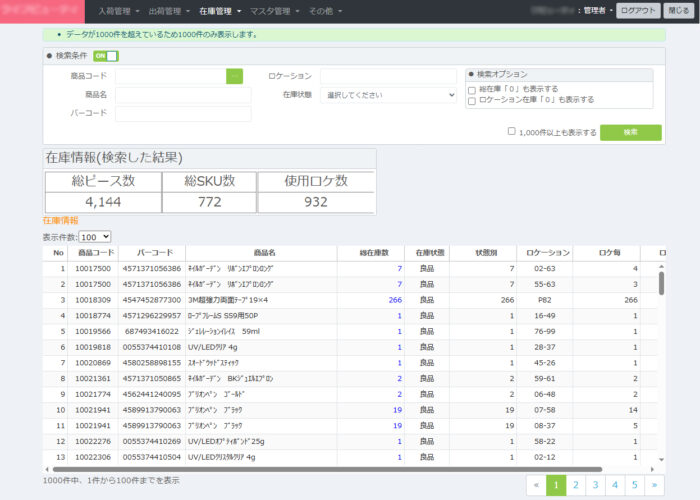The height and width of the screenshot is (500, 700).
Task: Click into the バーコード input field
Action: coord(183,114)
